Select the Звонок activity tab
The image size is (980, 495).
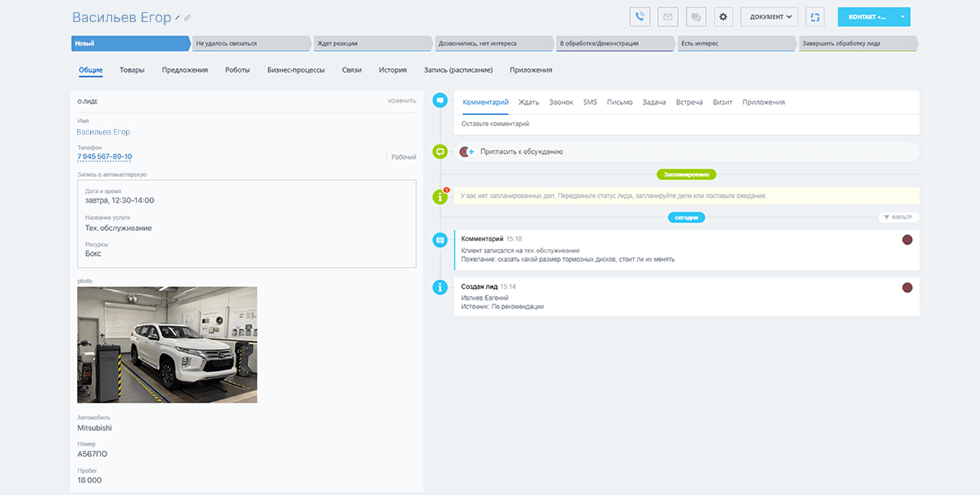561,102
